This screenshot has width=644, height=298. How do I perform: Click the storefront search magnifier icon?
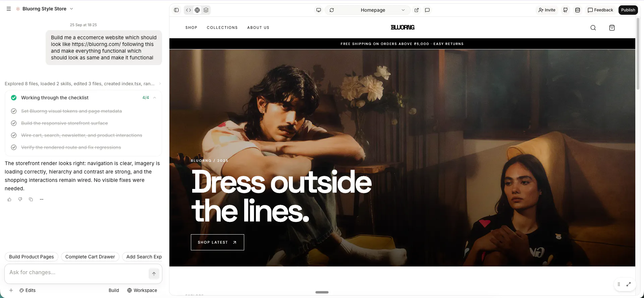pos(593,28)
